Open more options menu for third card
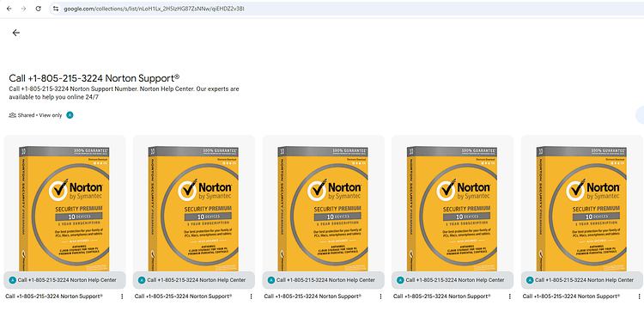Viewport: 644px width, 336px height. (380, 296)
